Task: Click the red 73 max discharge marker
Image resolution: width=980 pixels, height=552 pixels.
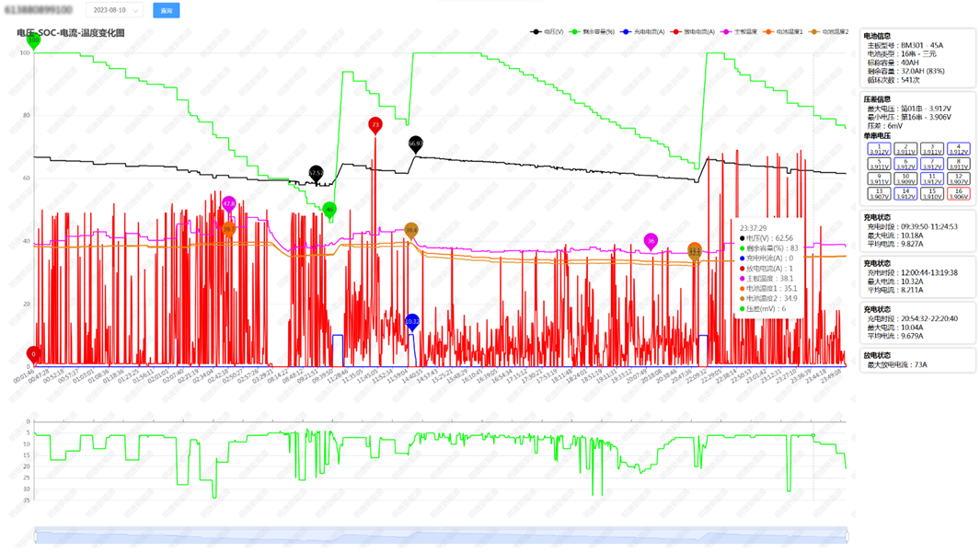Action: tap(375, 124)
